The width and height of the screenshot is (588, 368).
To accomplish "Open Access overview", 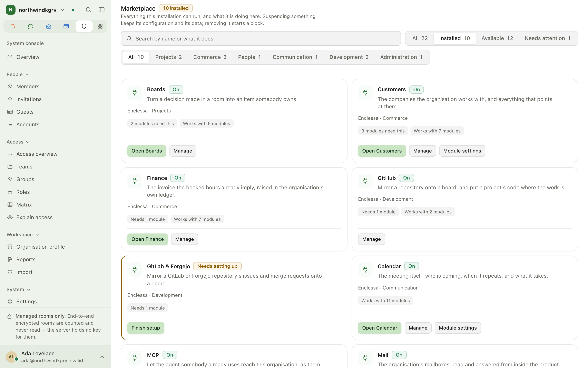I will (x=55, y=154).
